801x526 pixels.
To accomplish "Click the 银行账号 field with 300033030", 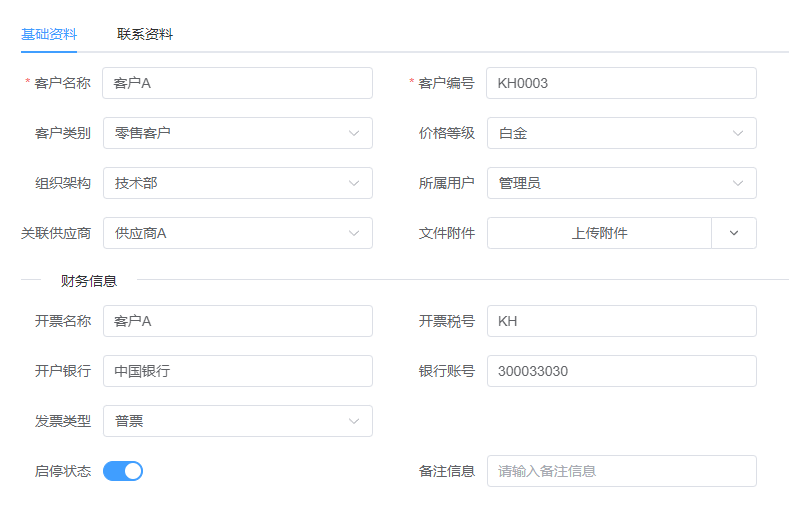I will (x=621, y=371).
